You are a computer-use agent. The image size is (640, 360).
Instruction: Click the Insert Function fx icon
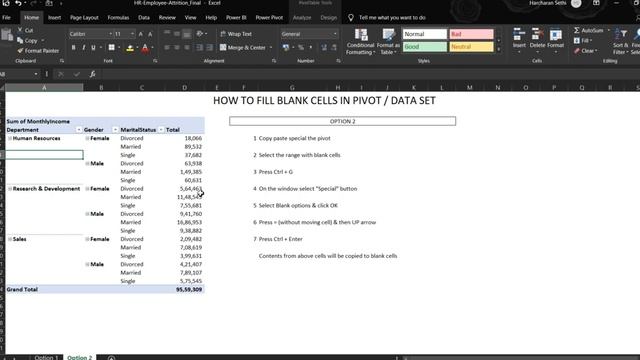click(93, 74)
